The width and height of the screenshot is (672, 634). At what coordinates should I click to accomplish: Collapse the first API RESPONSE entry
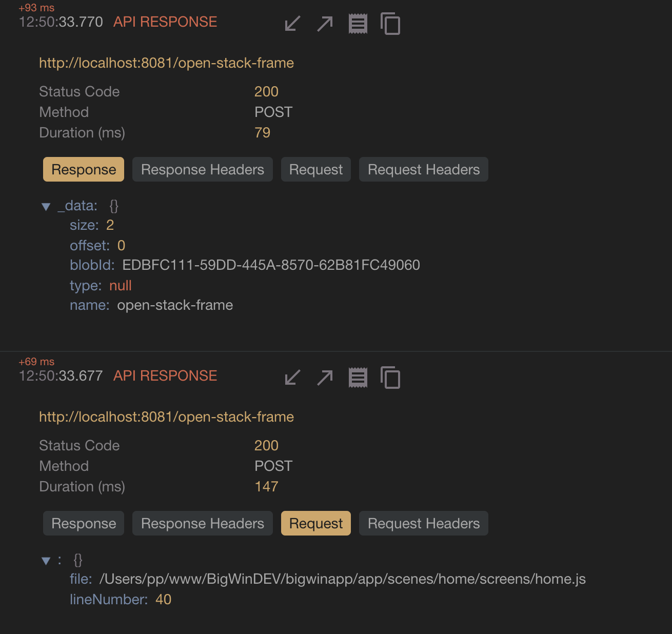[291, 23]
